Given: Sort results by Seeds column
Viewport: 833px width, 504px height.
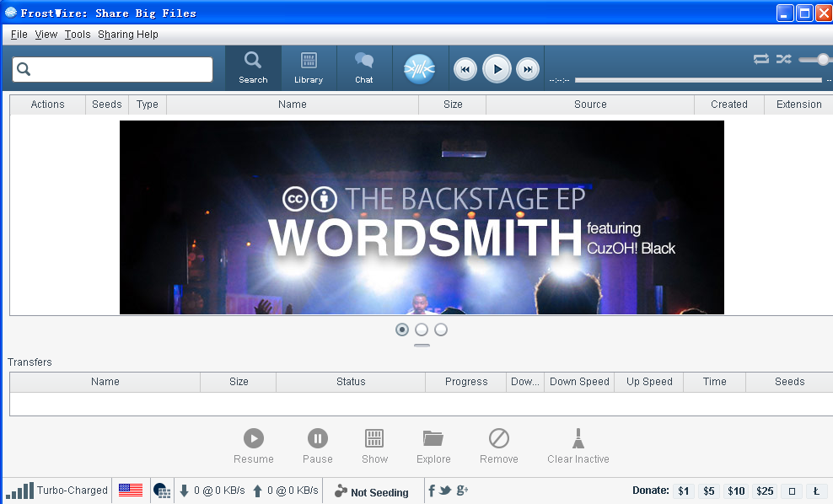Looking at the screenshot, I should point(107,105).
